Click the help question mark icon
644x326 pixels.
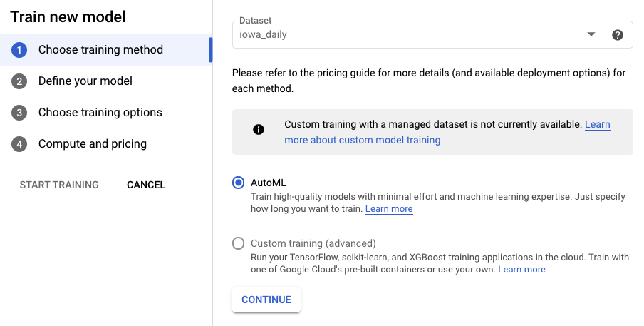[618, 35]
